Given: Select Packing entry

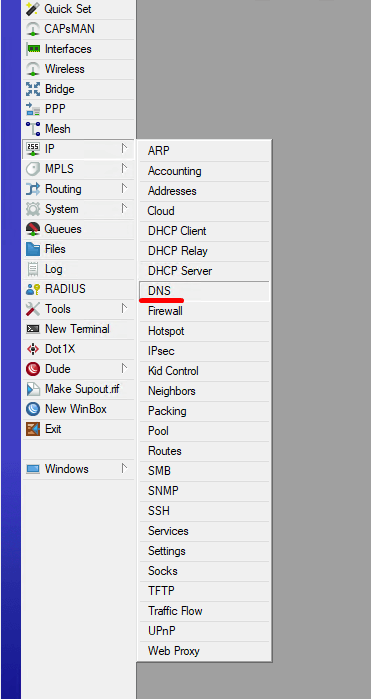Looking at the screenshot, I should 205,411.
